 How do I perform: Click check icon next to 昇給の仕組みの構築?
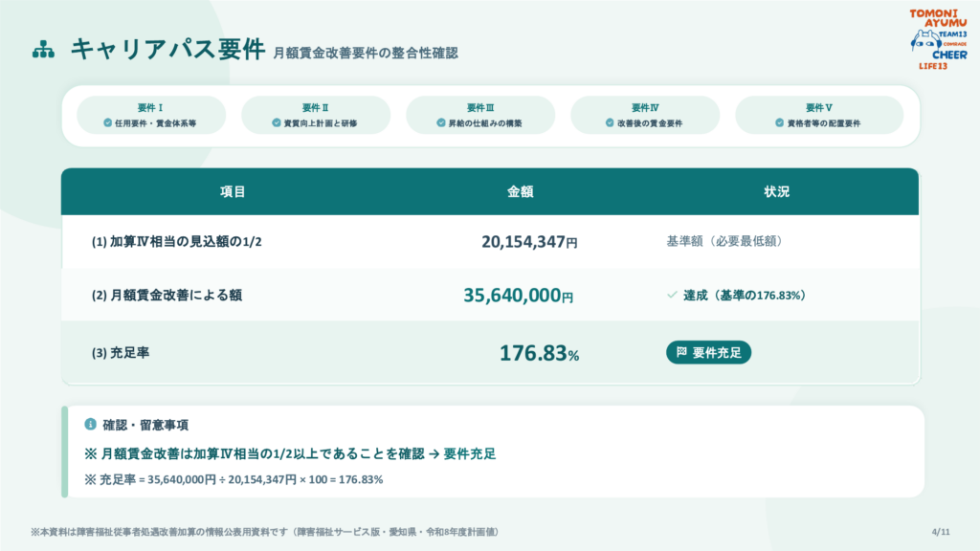[x=440, y=123]
